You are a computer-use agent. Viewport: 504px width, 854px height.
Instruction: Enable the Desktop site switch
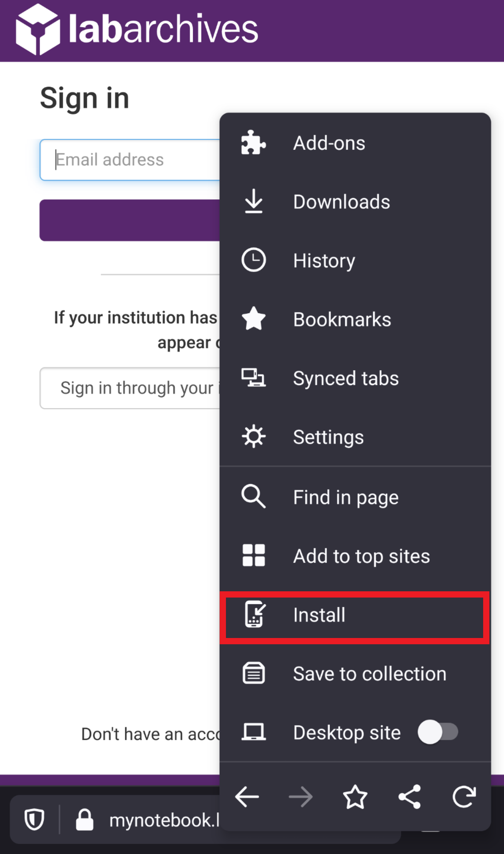[x=438, y=732]
